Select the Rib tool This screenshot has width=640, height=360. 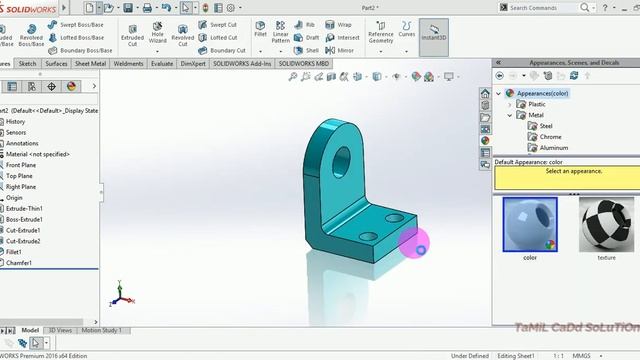point(304,24)
